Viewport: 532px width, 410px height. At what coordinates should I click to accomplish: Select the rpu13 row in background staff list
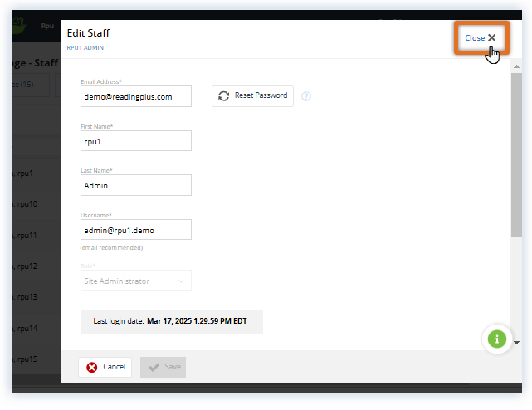point(36,297)
